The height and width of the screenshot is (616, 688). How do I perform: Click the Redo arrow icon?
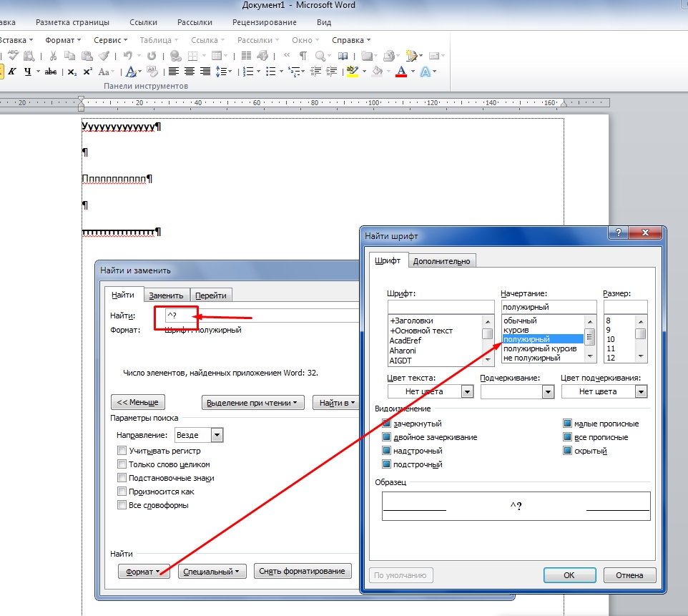click(x=152, y=56)
